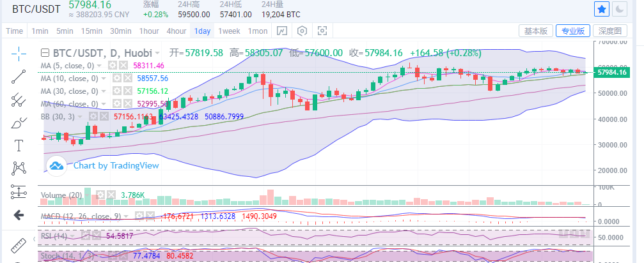Viewport: 644px width, 263px height.
Task: Click the 24H高 59500.00 value
Action: 194,15
